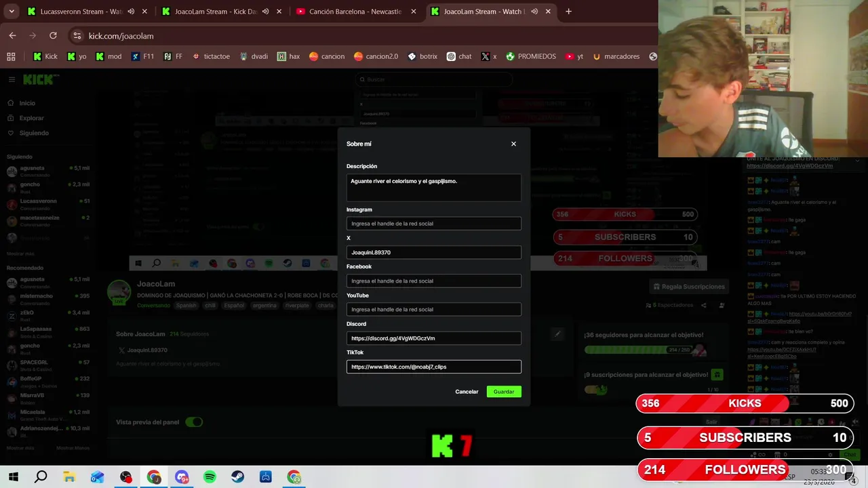Open the yo bookmark
Image resolution: width=868 pixels, height=488 pixels.
(76, 56)
